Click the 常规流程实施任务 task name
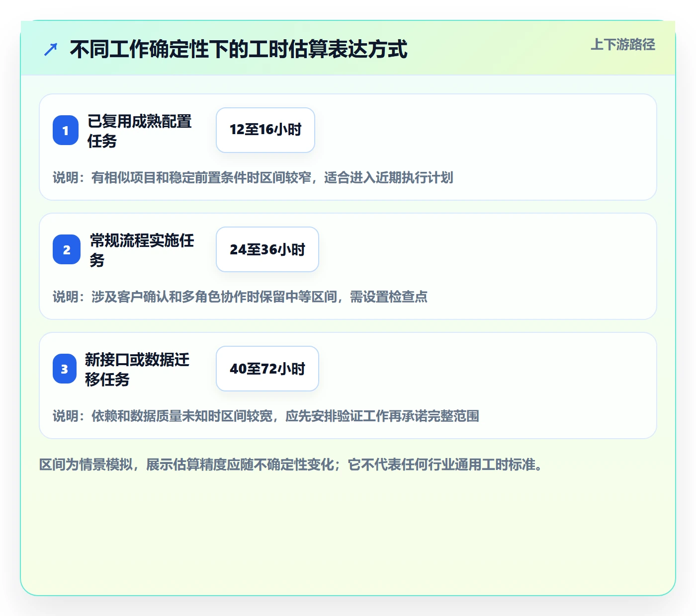The width and height of the screenshot is (696, 616). click(x=142, y=250)
